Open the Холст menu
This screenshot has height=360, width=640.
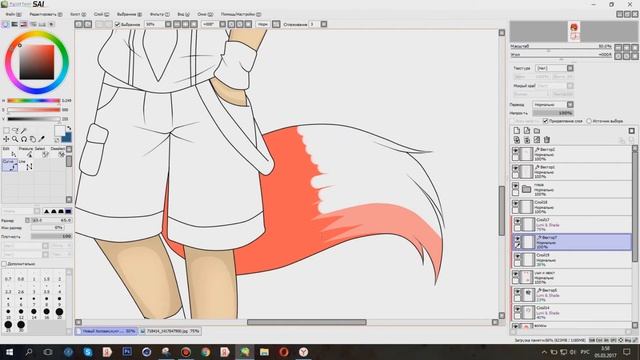pyautogui.click(x=78, y=14)
